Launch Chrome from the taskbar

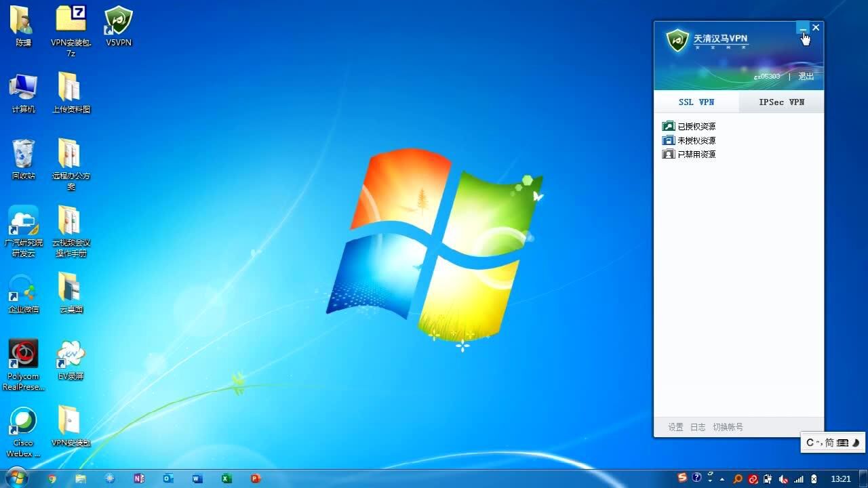click(52, 479)
